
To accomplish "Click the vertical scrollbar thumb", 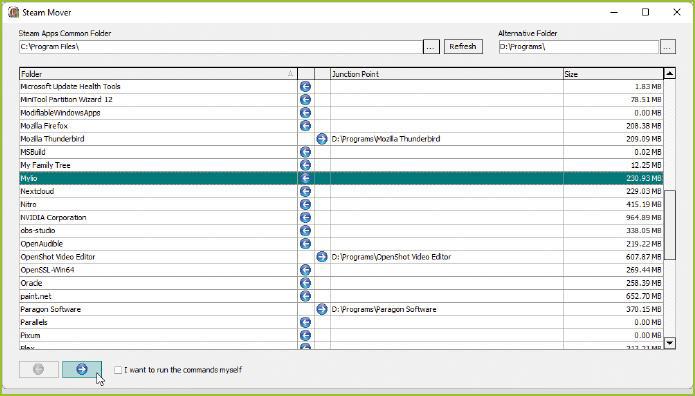I will point(669,225).
